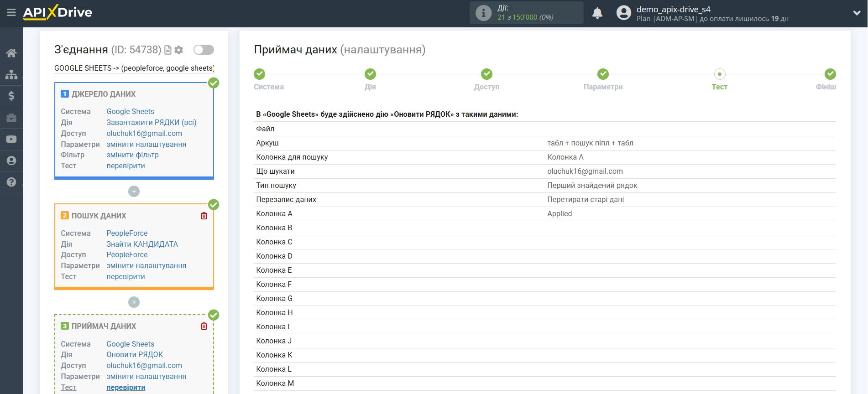Click the connection name text

pos(134,68)
